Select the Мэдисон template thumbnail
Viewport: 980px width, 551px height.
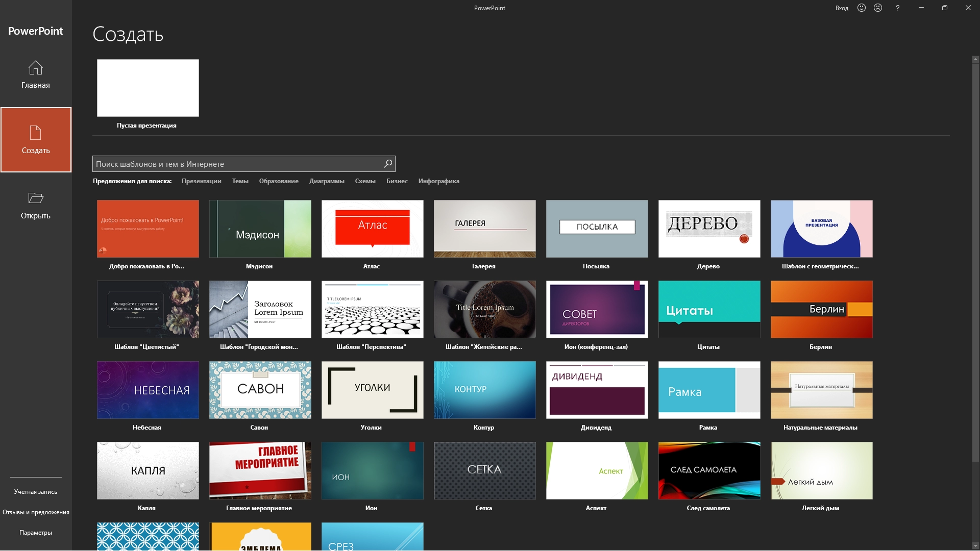(260, 229)
